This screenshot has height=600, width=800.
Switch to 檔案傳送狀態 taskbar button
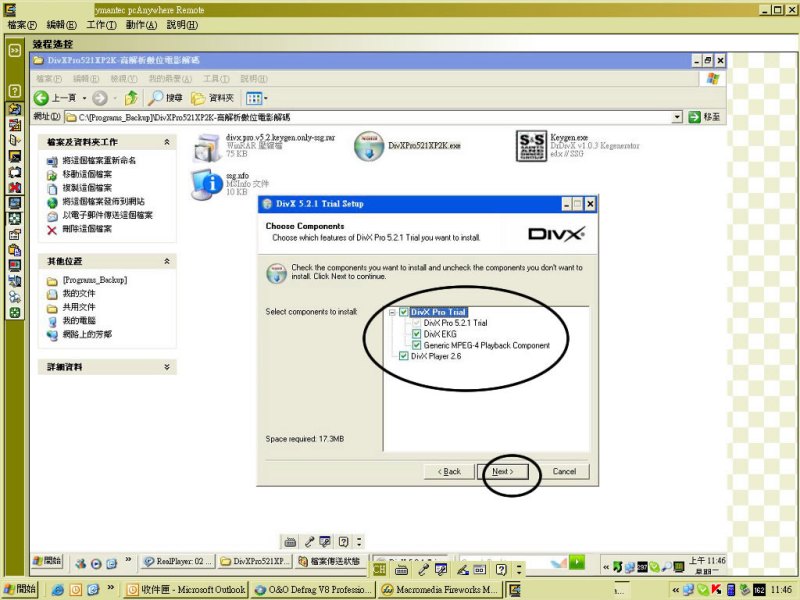[x=331, y=561]
